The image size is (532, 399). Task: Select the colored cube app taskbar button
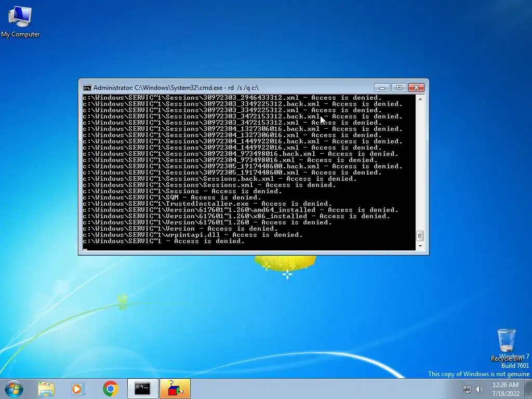[175, 389]
